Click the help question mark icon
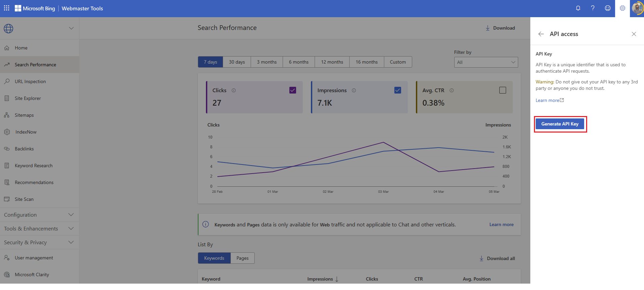 [593, 8]
